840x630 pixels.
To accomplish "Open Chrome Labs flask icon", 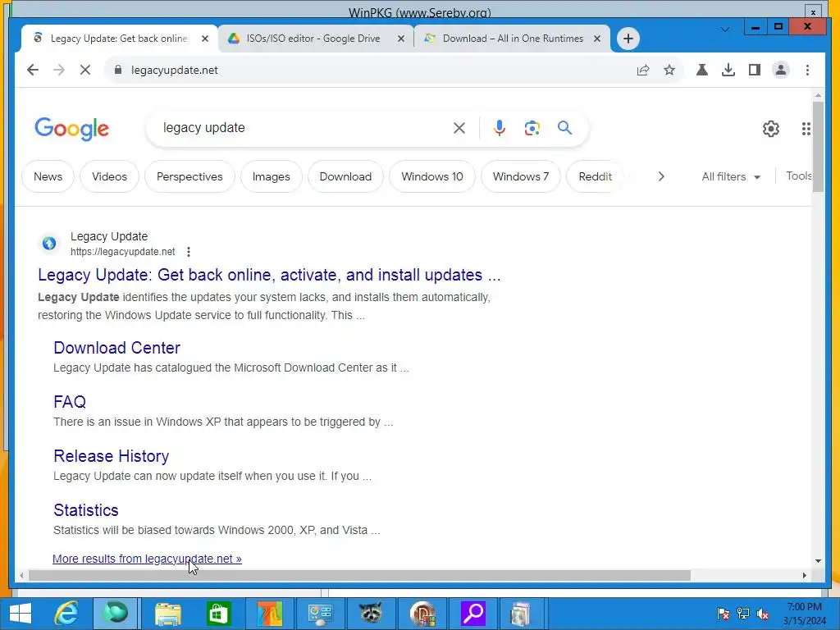I will [702, 71].
